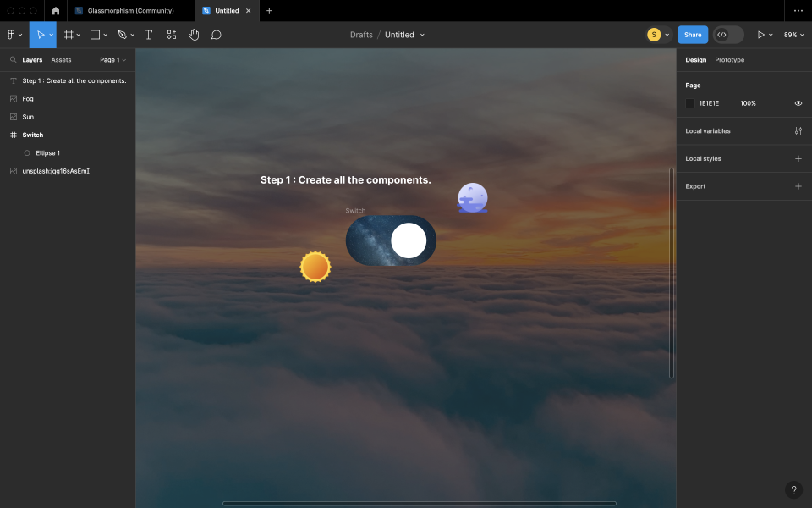Switch to the Prototype tab
The image size is (812, 508).
tap(729, 60)
